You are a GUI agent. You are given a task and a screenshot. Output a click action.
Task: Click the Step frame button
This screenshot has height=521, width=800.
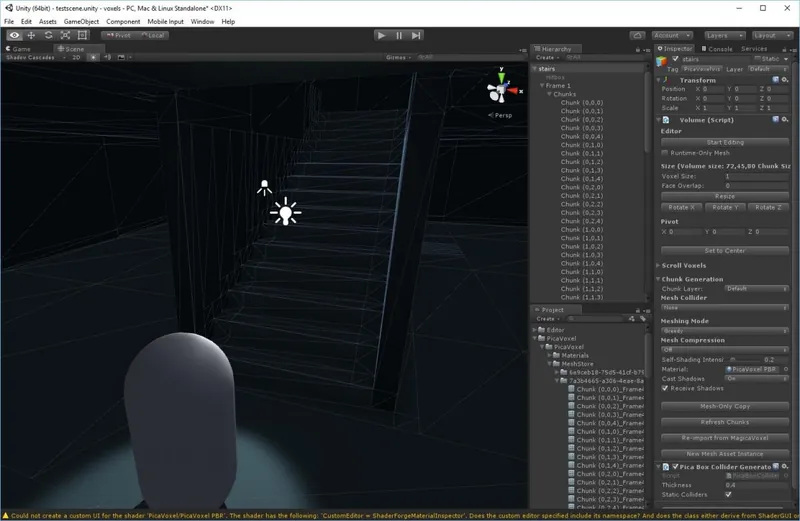click(416, 35)
